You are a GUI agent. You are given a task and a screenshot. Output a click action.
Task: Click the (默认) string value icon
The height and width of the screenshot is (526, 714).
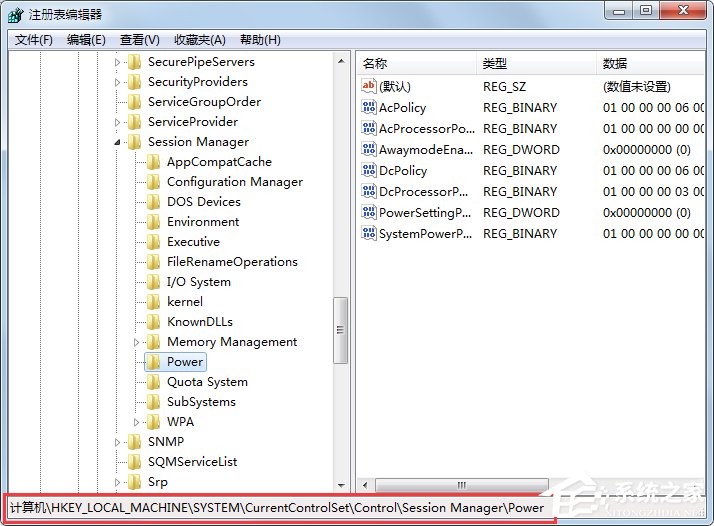(x=368, y=86)
